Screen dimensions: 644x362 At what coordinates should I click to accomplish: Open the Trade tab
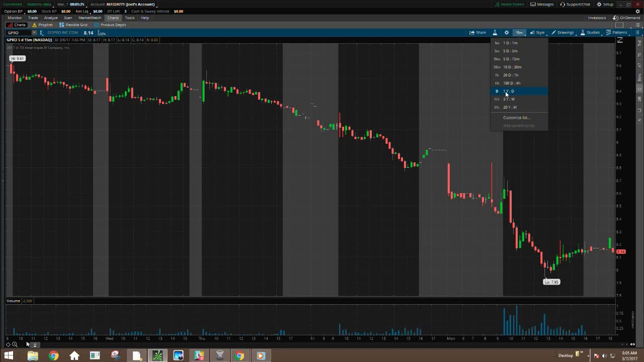pos(33,18)
